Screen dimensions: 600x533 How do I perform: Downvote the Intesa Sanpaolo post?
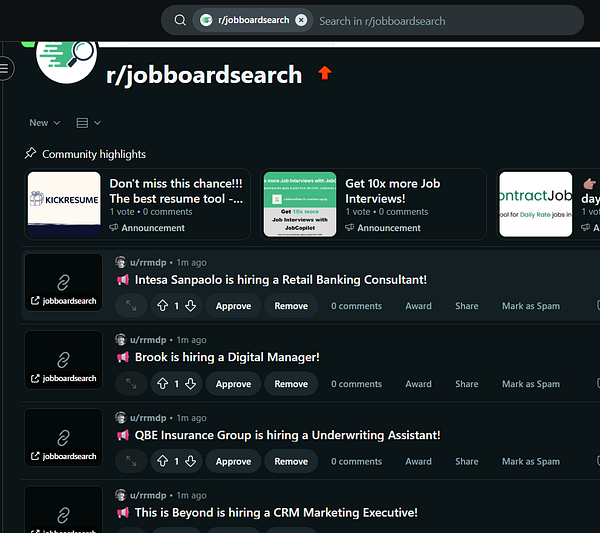[191, 306]
